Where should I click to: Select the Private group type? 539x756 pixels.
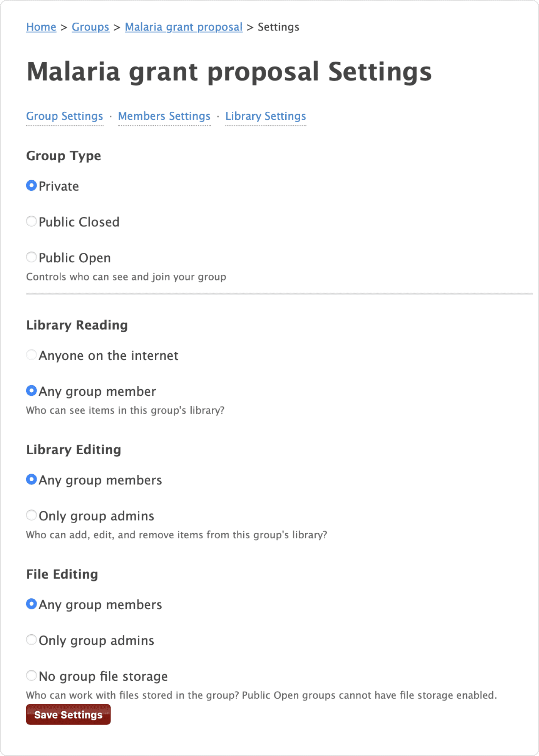[31, 186]
